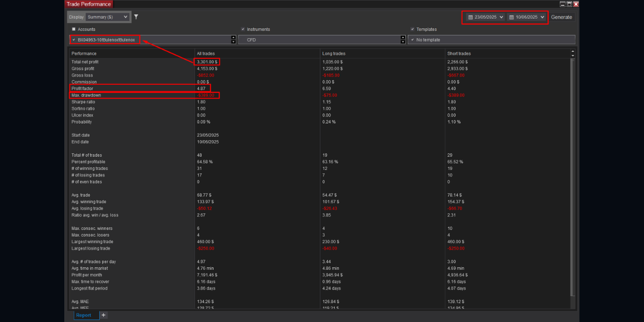The image size is (644, 322).
Task: Click the Ulcer index row label
Action: point(82,115)
